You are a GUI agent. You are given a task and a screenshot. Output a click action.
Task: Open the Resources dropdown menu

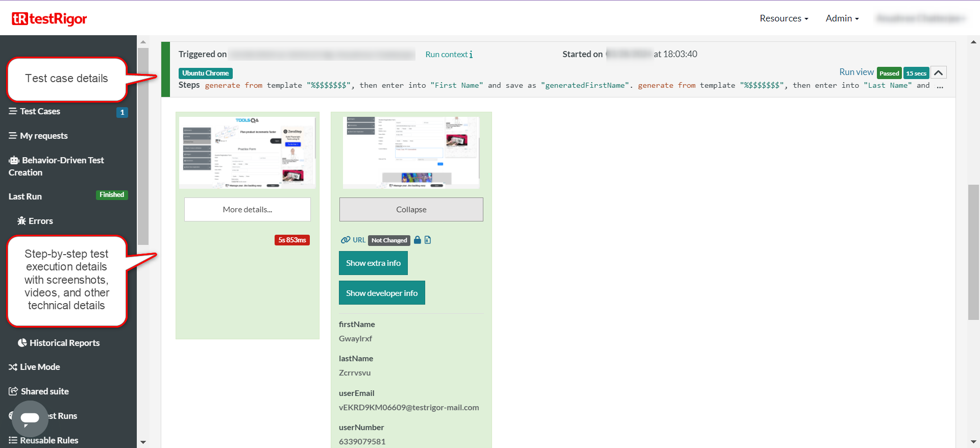(x=783, y=18)
